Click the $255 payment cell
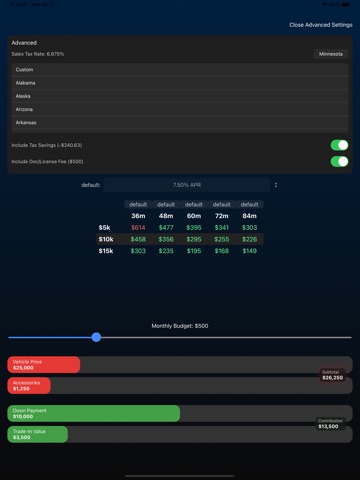The image size is (360, 480). click(x=222, y=239)
